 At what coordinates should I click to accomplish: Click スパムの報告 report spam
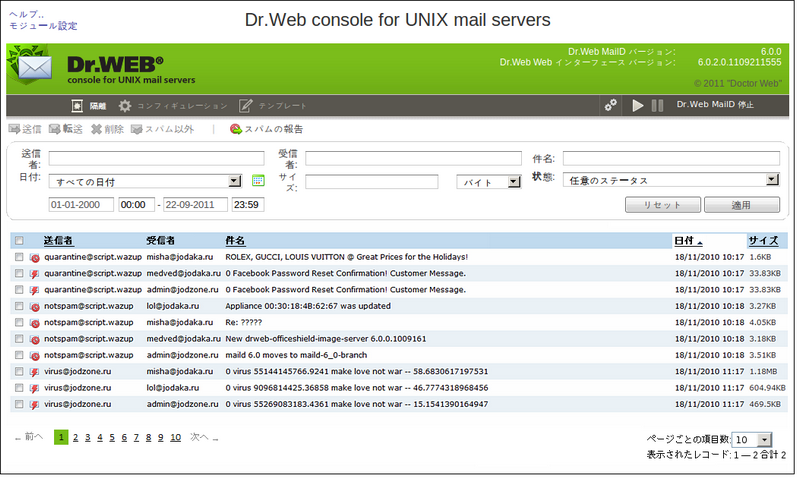(x=266, y=129)
